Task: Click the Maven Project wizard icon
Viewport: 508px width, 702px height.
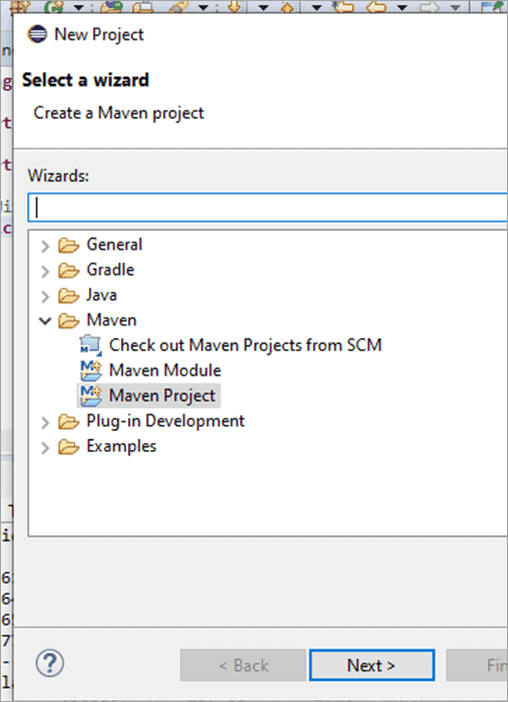Action: pyautogui.click(x=91, y=396)
